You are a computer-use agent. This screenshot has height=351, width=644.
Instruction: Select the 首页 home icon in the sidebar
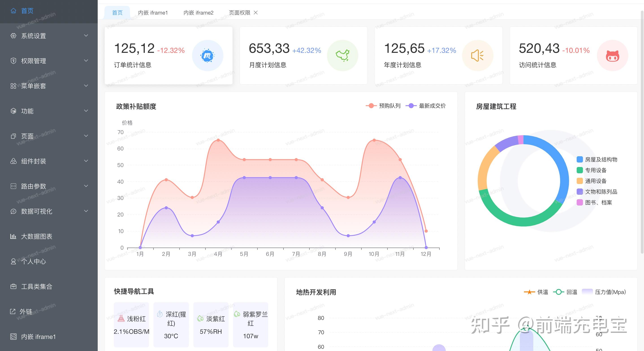[x=13, y=11]
